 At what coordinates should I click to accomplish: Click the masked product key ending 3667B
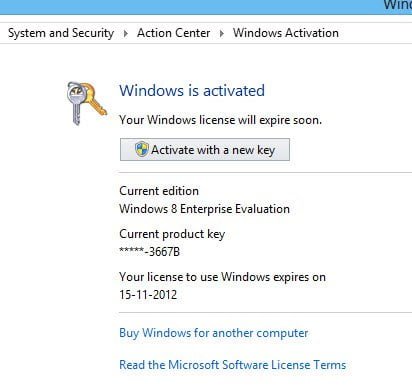150,252
